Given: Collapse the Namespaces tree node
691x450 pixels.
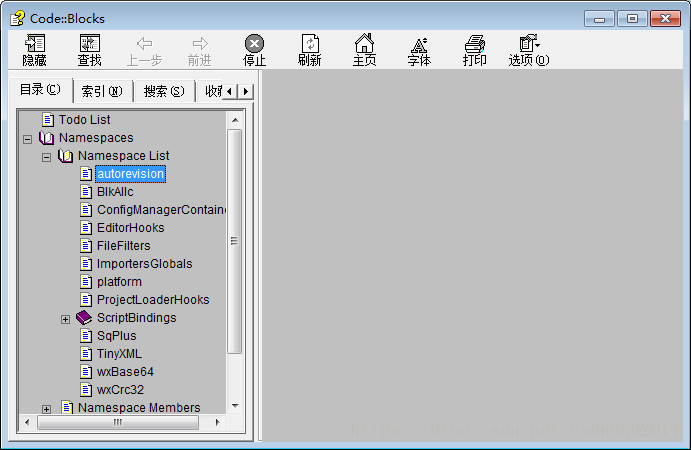Looking at the screenshot, I should click(x=27, y=139).
